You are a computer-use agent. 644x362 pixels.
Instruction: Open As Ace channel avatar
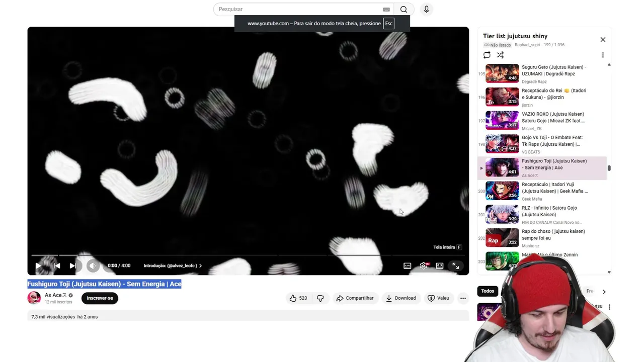[x=34, y=298]
